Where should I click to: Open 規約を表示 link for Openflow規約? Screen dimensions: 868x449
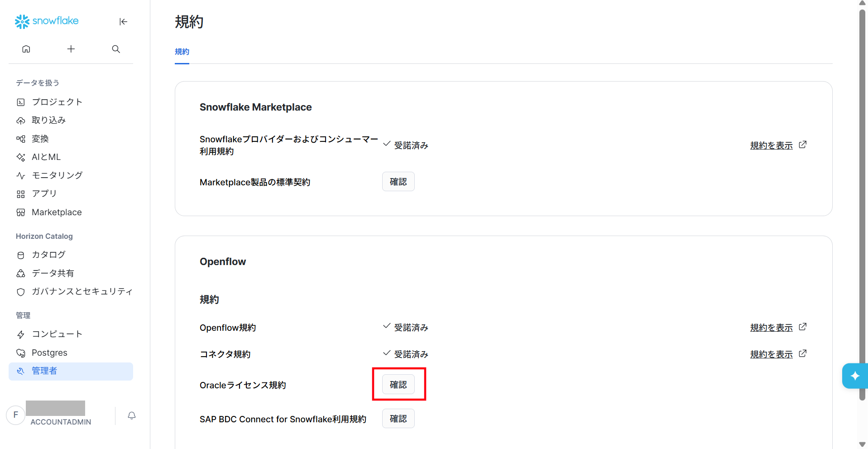pos(772,328)
